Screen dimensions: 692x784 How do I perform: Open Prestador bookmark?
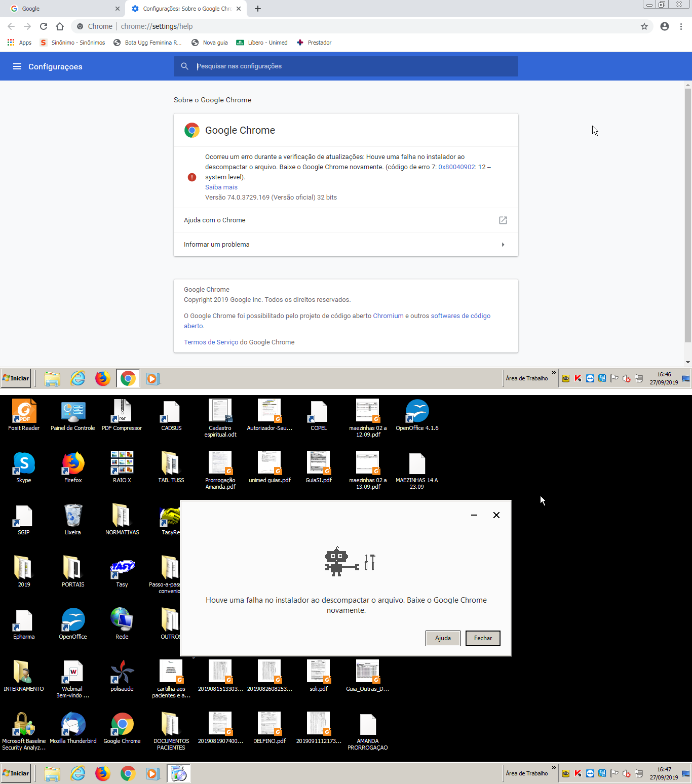pyautogui.click(x=314, y=43)
